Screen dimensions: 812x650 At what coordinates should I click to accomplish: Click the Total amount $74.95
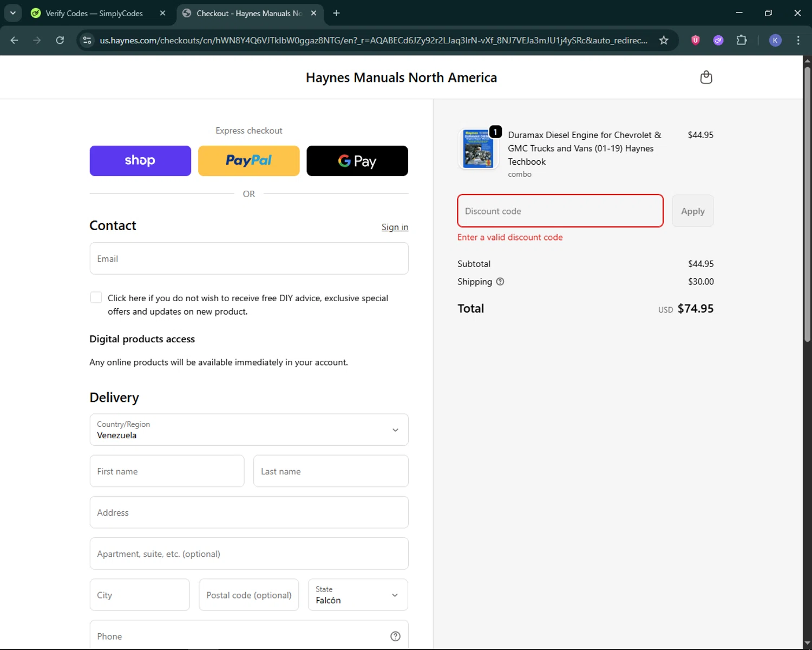(x=696, y=308)
